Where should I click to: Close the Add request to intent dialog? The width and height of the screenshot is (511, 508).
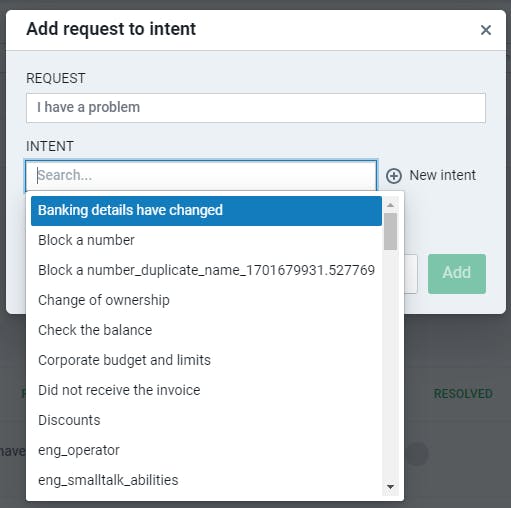[x=486, y=30]
